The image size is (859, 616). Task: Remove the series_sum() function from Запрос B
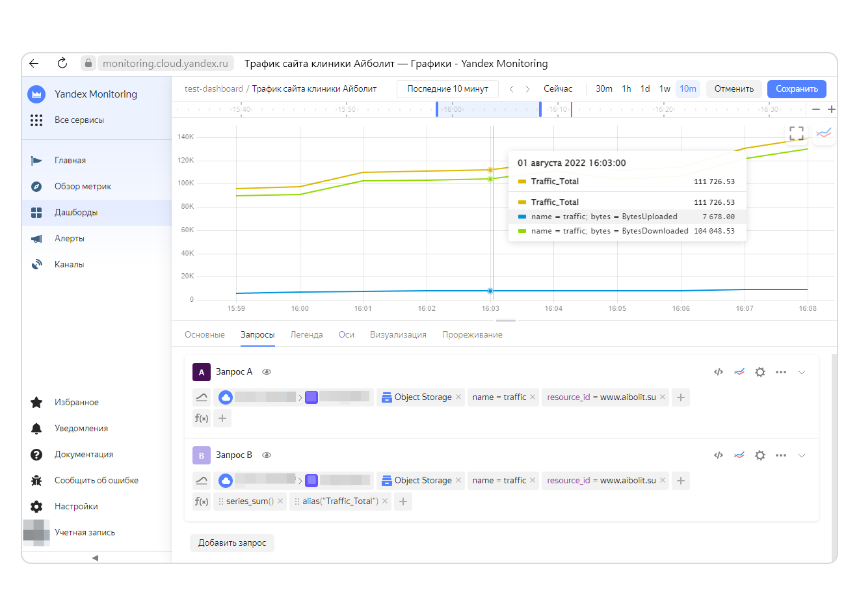[x=280, y=502]
